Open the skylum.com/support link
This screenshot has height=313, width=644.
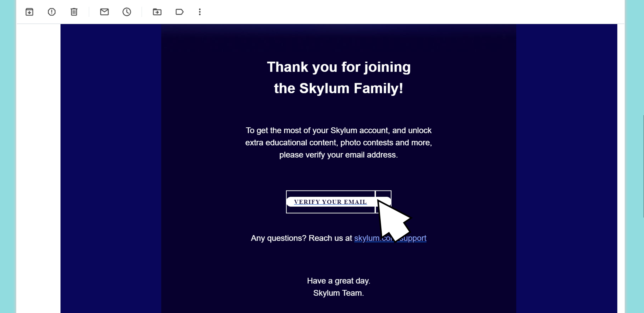(x=390, y=238)
